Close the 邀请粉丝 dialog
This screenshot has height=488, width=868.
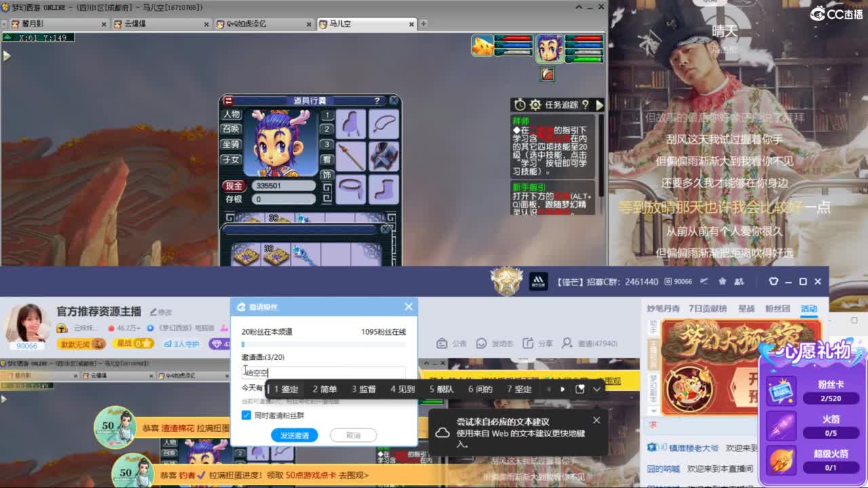click(408, 307)
